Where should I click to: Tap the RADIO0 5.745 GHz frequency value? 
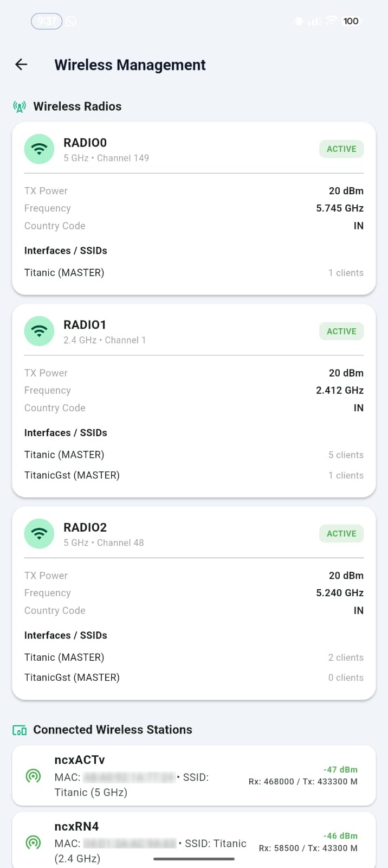[340, 208]
